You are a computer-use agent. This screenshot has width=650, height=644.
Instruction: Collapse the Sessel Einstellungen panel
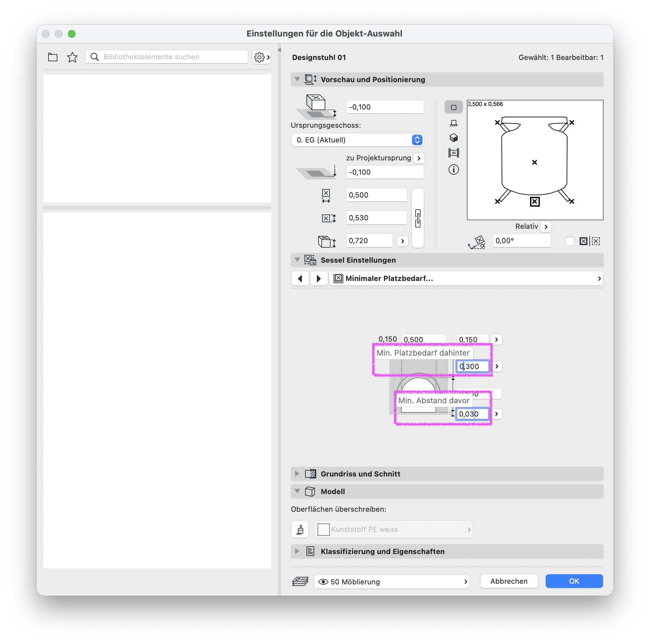click(297, 260)
